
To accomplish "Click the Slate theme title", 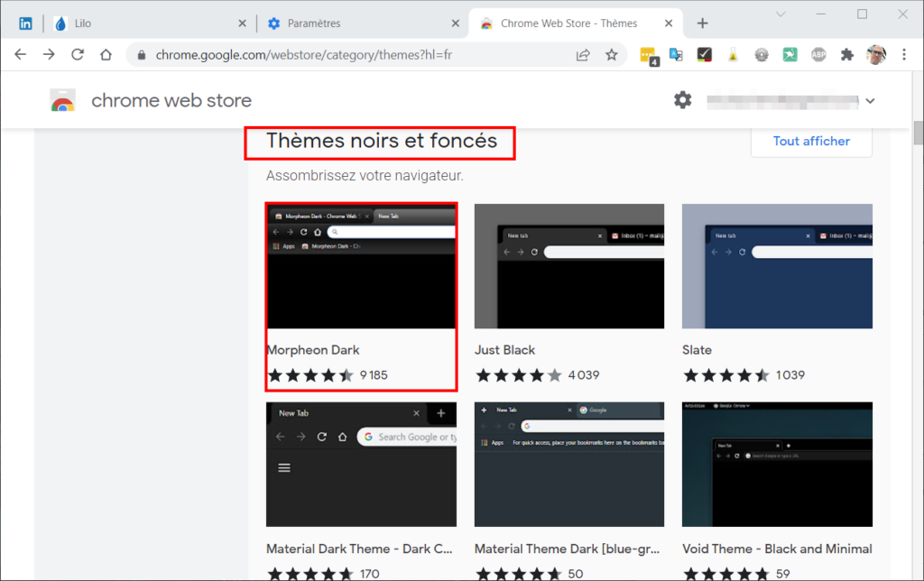I will click(x=698, y=350).
